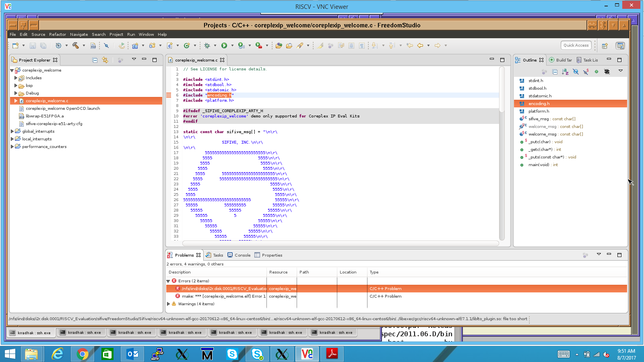644x362 pixels.
Task: Click the Profile launch icon
Action: pos(242,45)
